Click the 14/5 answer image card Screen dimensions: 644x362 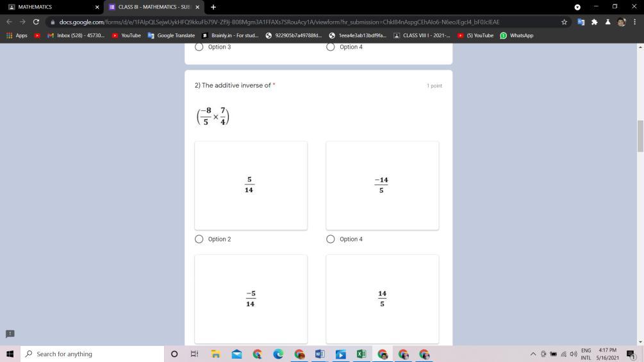pos(382,299)
